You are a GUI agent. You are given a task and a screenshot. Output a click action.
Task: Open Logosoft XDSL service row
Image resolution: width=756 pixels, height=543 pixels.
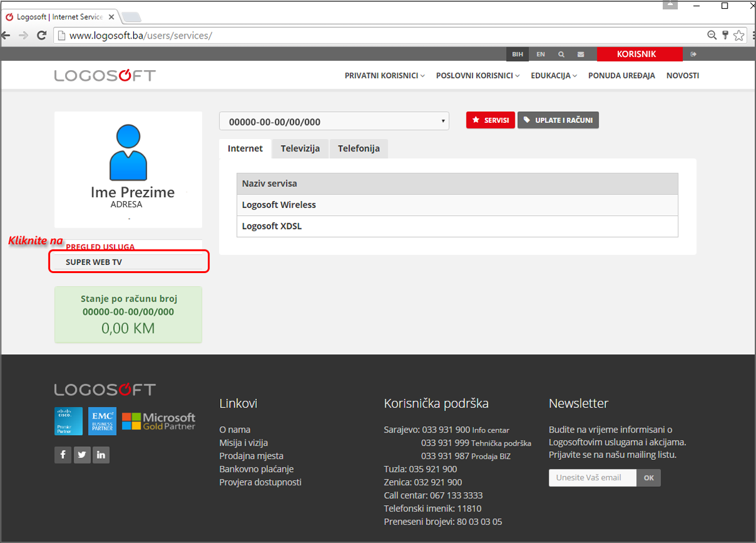[x=457, y=227]
